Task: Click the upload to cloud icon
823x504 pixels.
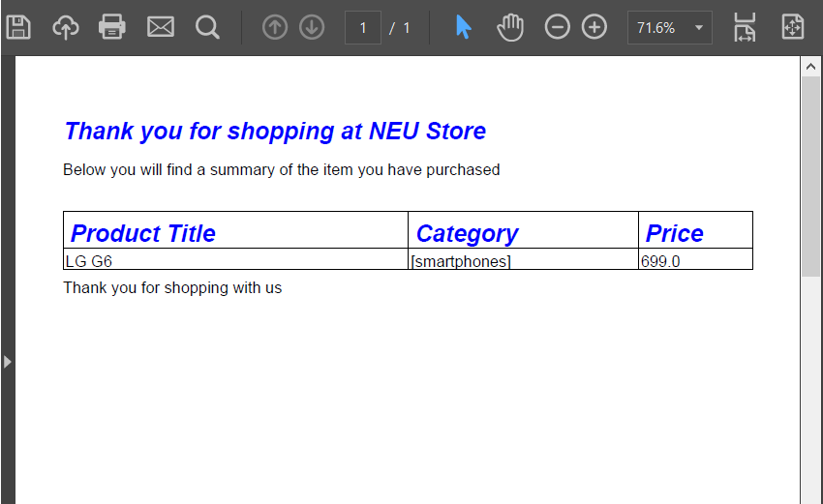Action: 65,27
